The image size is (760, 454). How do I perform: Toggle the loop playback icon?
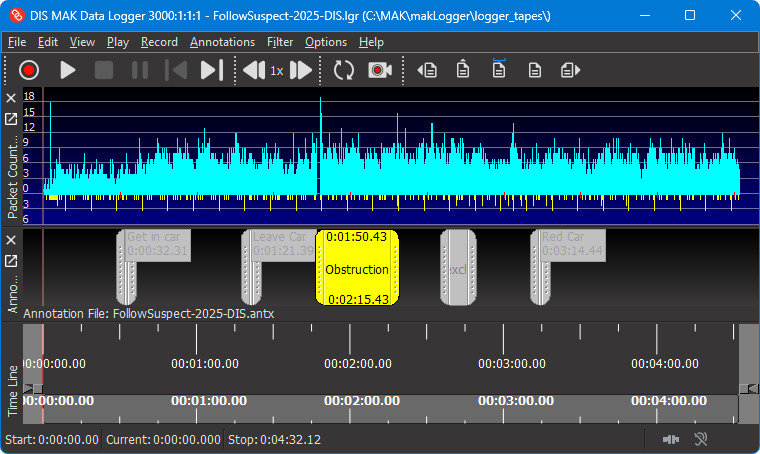[344, 70]
